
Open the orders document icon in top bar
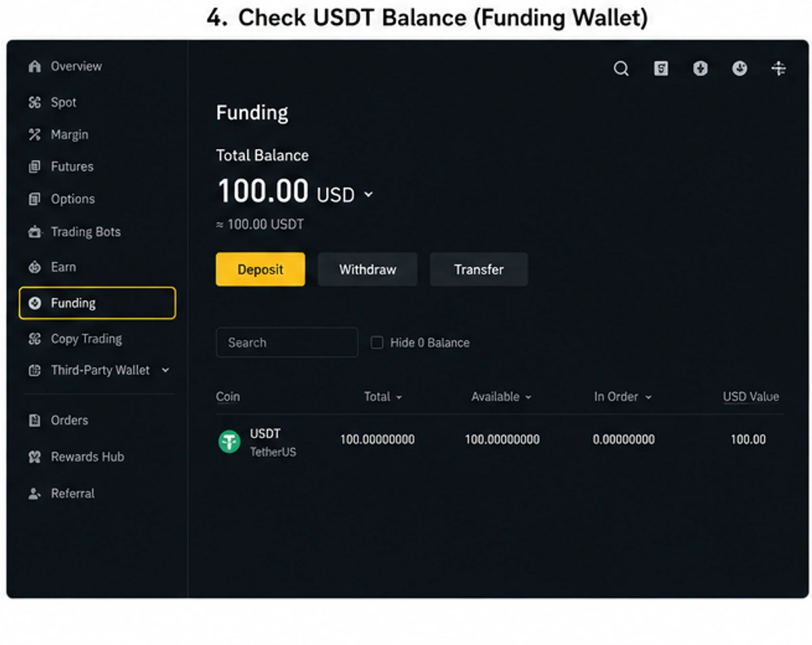point(661,68)
